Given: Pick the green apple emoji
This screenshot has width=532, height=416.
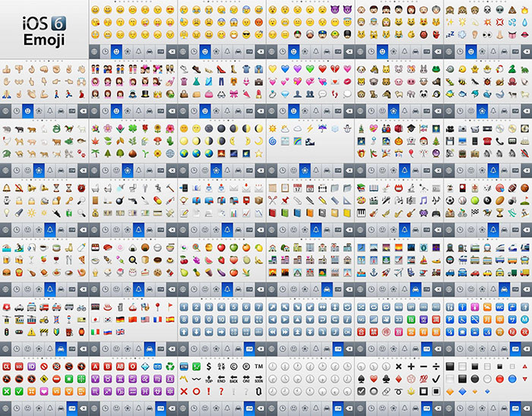Looking at the screenshot, I should point(234,247).
